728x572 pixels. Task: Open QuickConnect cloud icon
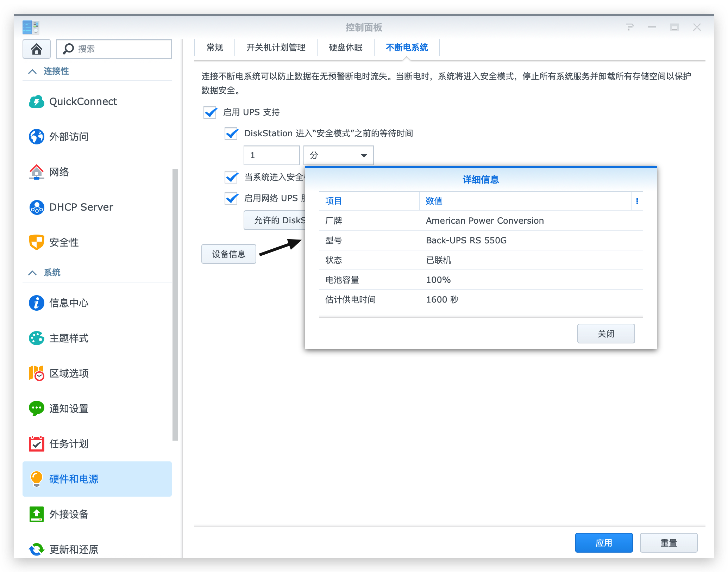pyautogui.click(x=37, y=101)
